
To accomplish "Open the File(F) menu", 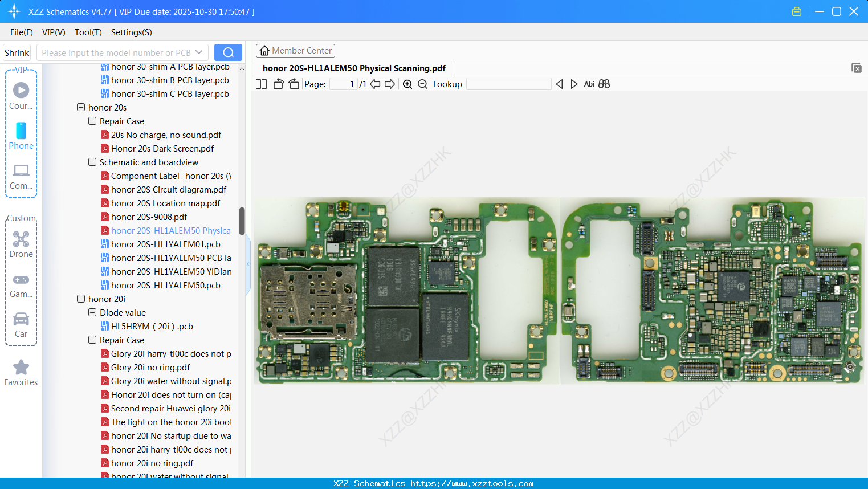I will [22, 32].
